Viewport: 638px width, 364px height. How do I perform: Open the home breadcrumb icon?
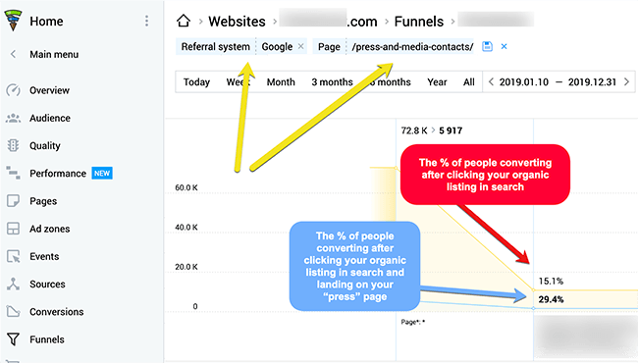pyautogui.click(x=184, y=21)
